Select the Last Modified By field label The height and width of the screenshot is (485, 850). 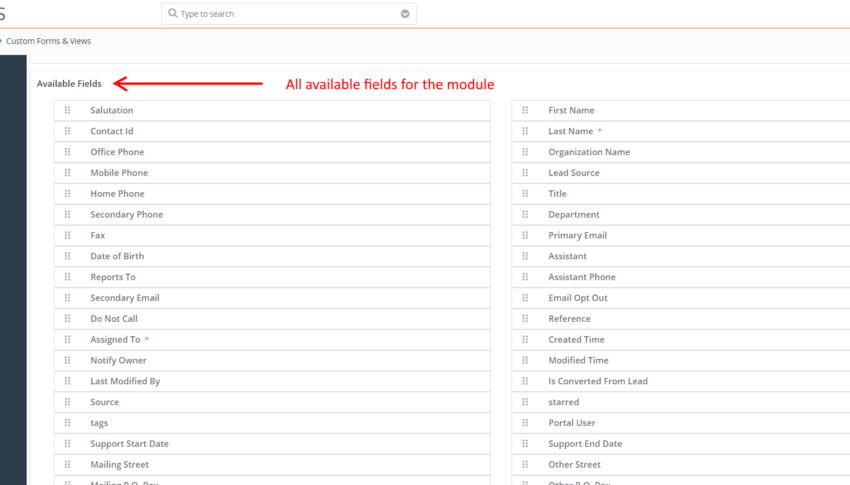click(x=125, y=381)
